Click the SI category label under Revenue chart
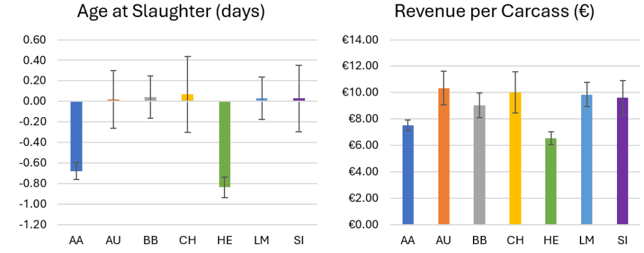644x253 pixels. point(623,241)
